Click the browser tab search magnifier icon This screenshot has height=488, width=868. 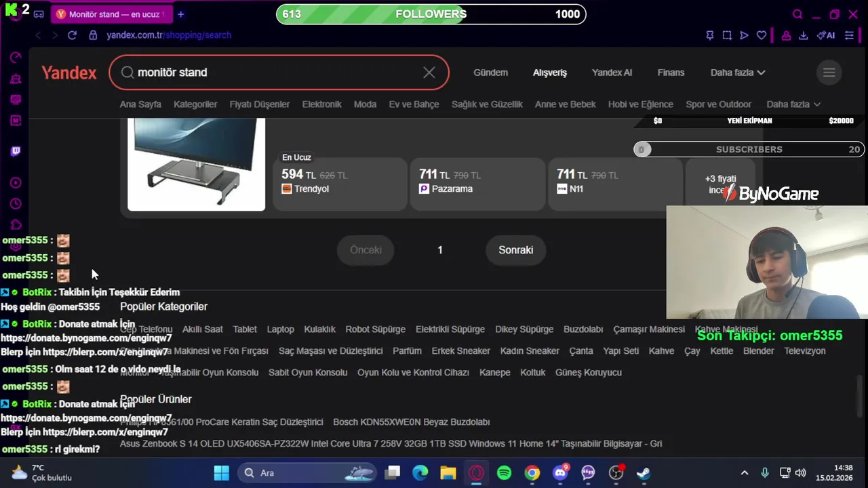[x=797, y=14]
